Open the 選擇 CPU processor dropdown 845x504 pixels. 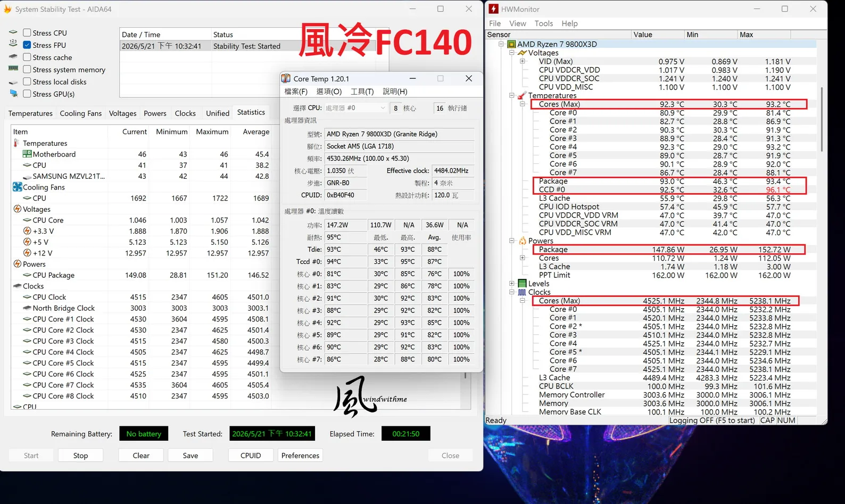(355, 108)
